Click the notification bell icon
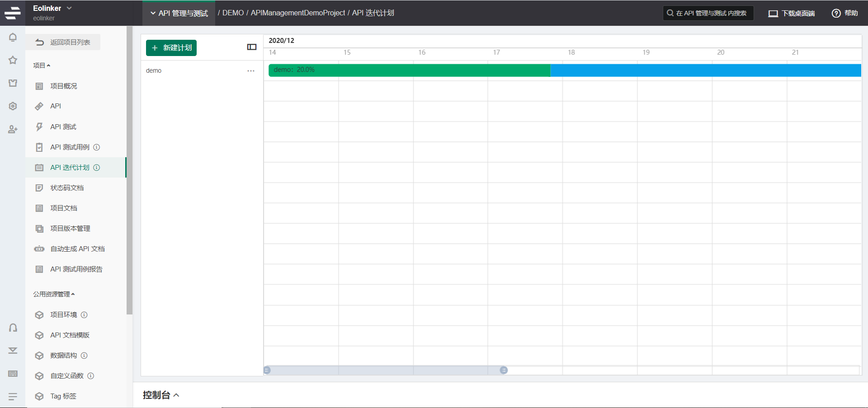 [13, 38]
